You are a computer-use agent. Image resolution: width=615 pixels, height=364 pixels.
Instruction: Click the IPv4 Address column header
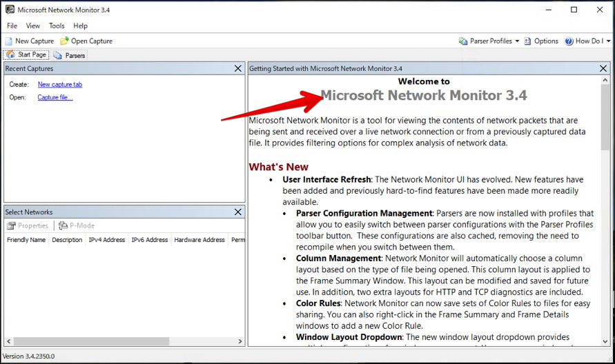point(106,240)
